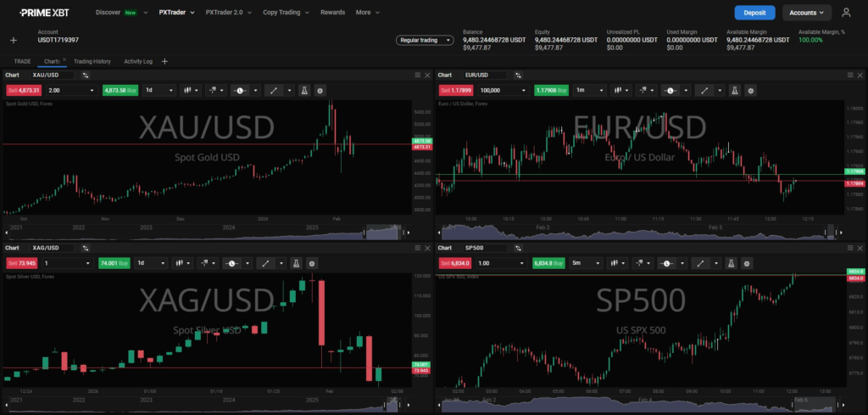Click the price line marker tool on XAG/USD chart

click(232, 264)
